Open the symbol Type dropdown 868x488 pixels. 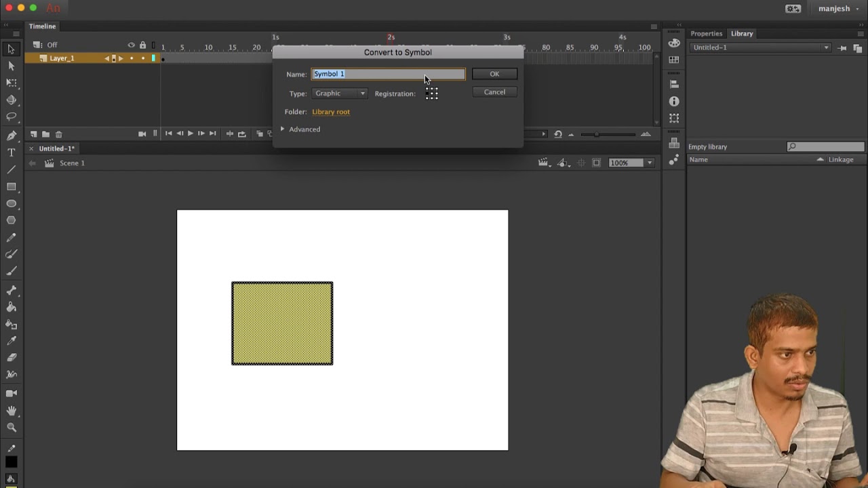(340, 94)
